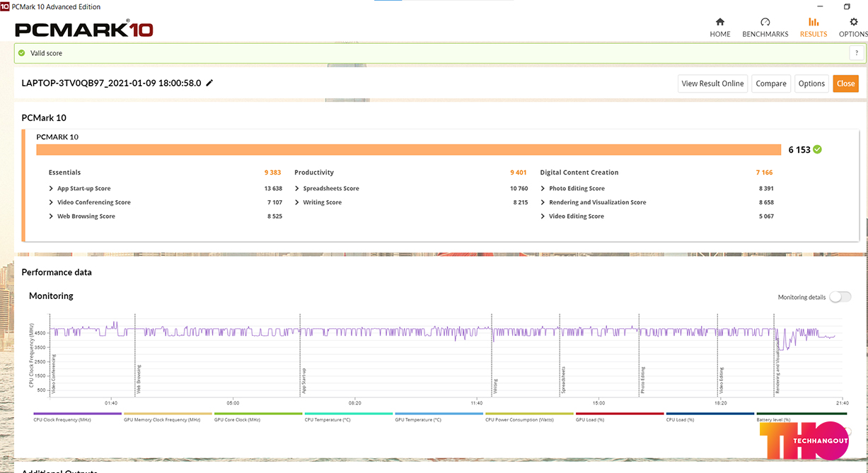Close the result with orange Close button
The height and width of the screenshot is (473, 868).
(x=845, y=83)
